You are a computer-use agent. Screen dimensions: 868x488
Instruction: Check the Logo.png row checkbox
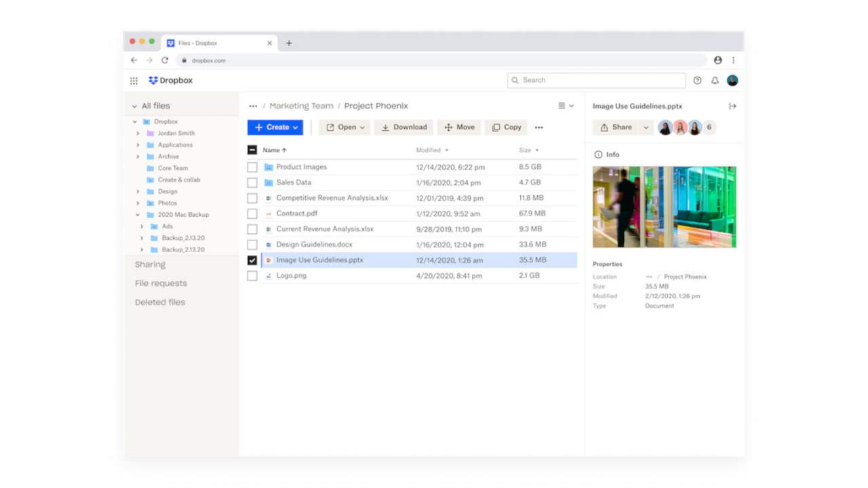click(252, 276)
